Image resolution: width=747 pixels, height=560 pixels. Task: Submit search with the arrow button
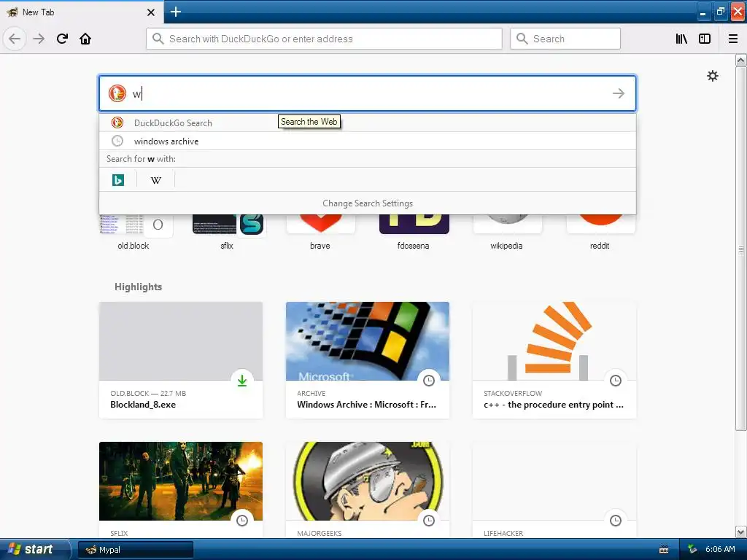click(x=619, y=93)
